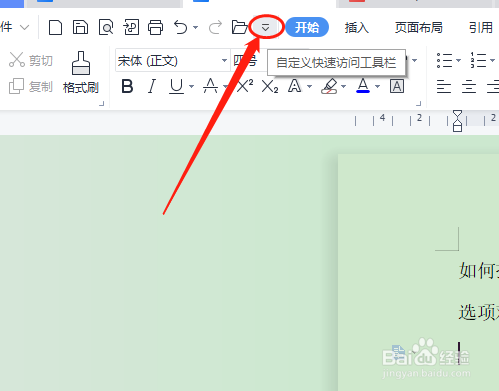The image size is (499, 391).
Task: Undo the last action
Action: (181, 27)
